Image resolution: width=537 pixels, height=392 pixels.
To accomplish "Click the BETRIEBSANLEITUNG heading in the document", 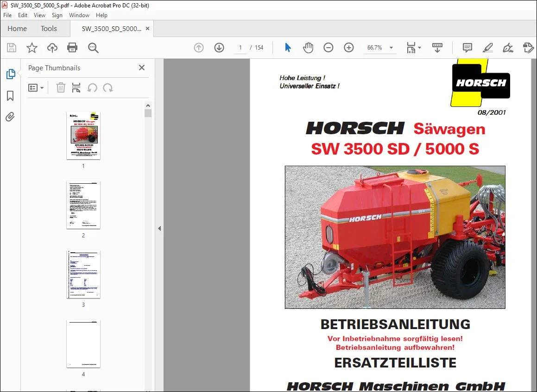I will click(395, 324).
